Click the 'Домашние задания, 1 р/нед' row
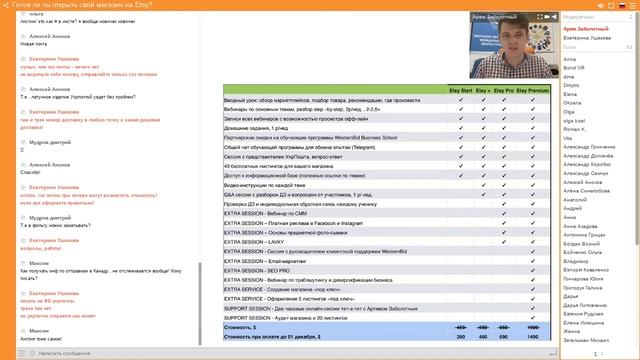The width and height of the screenshot is (640, 360). click(x=387, y=128)
